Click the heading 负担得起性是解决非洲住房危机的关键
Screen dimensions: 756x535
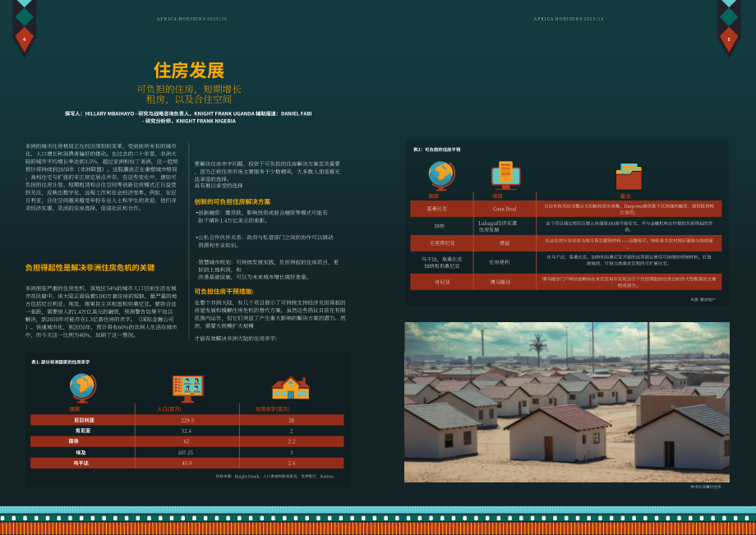[x=90, y=268]
